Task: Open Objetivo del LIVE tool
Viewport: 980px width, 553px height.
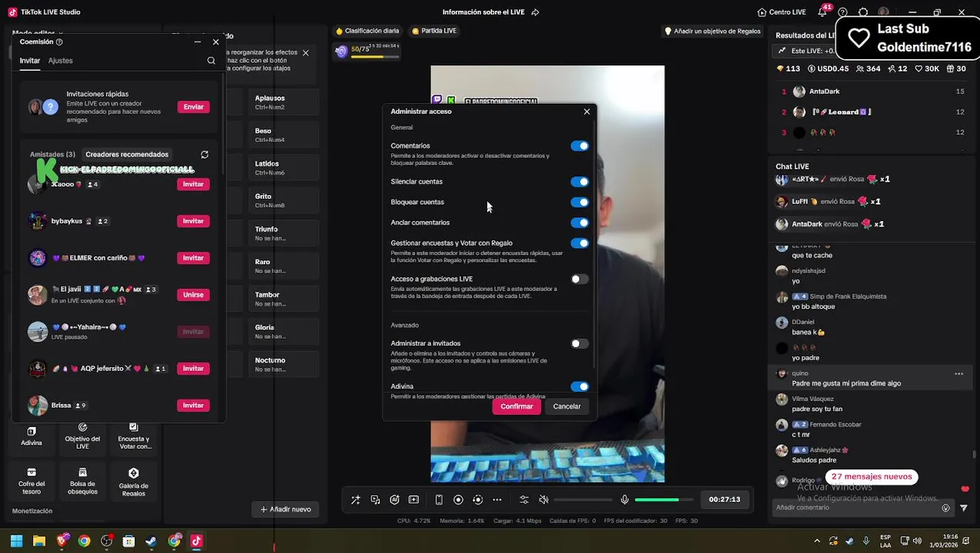Action: 82,436
